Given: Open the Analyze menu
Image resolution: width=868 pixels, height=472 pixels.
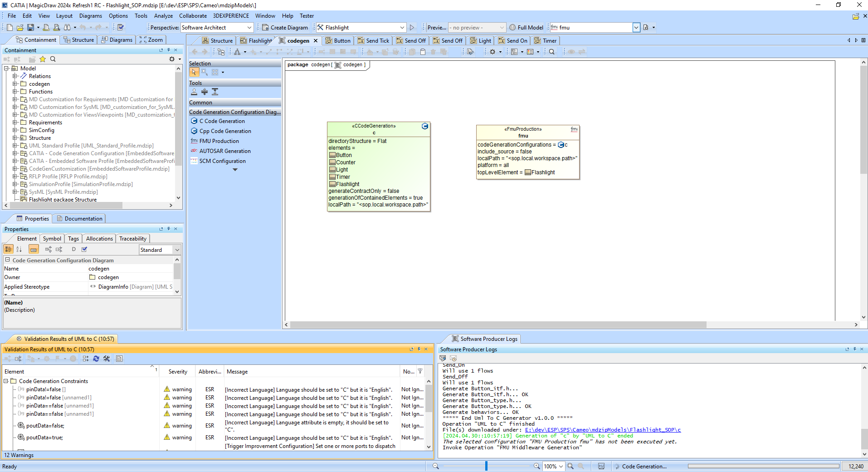Looking at the screenshot, I should (163, 16).
